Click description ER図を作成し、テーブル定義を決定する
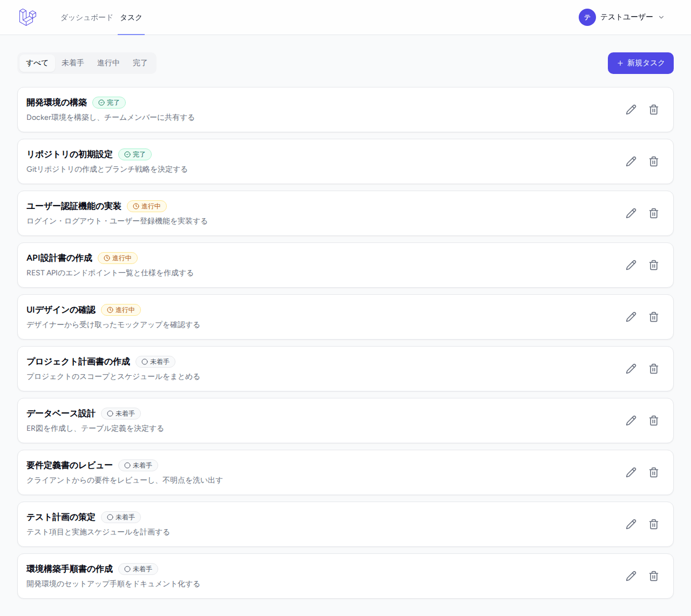 pyautogui.click(x=95, y=428)
